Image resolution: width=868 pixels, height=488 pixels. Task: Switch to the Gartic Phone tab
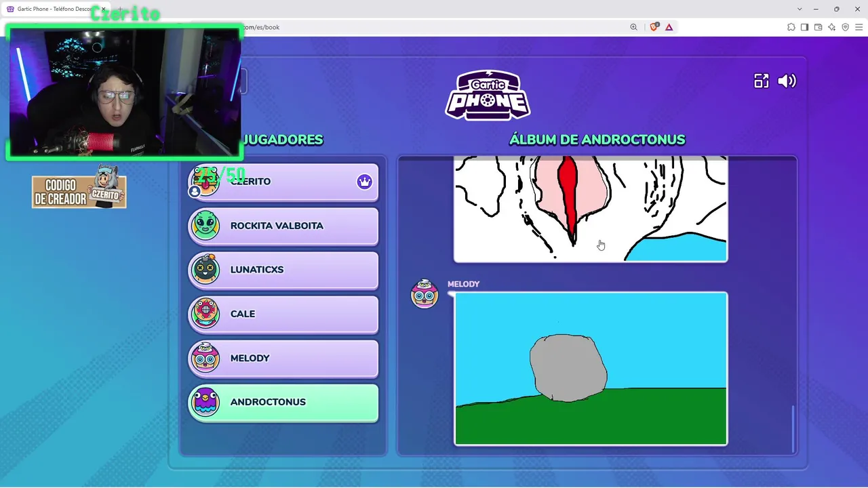click(56, 9)
